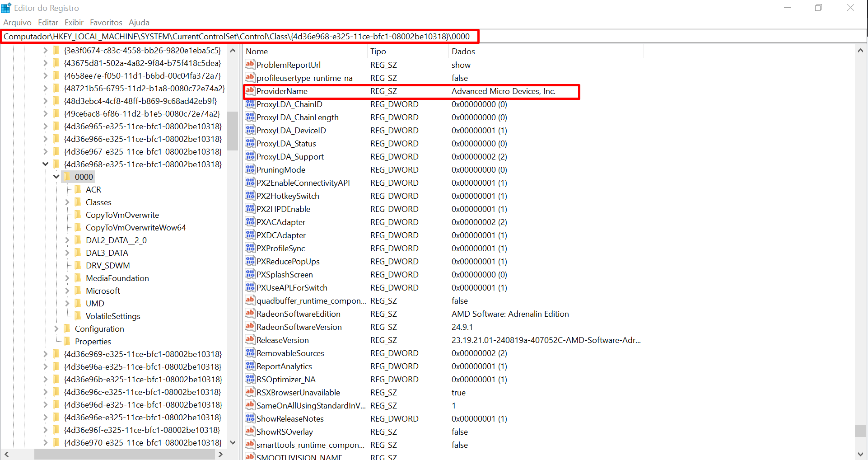Click the values pane scroll down arrow
Image resolution: width=868 pixels, height=460 pixels.
tap(860, 454)
